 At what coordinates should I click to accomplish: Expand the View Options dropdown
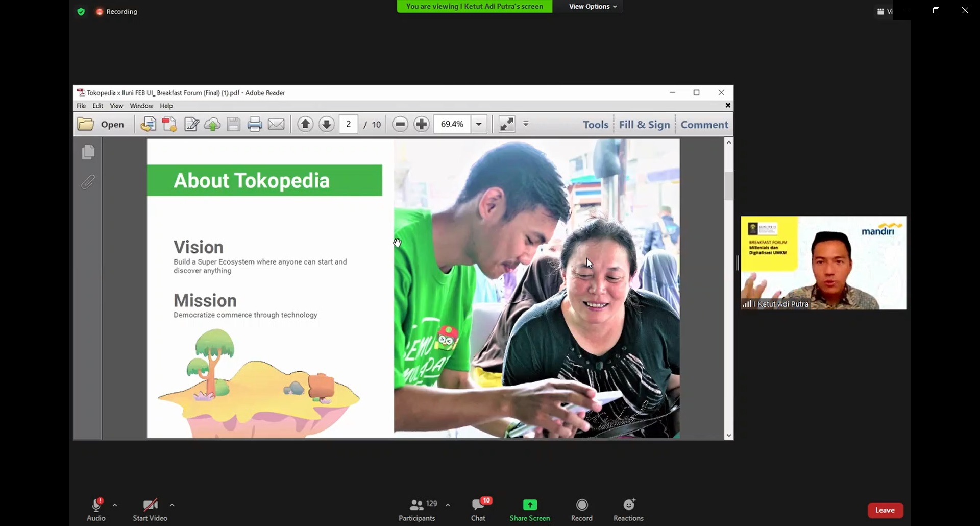pyautogui.click(x=593, y=7)
